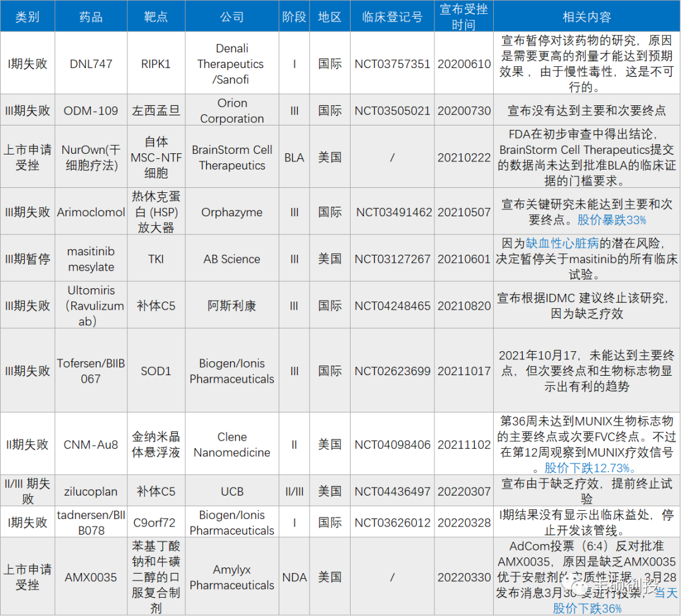
Task: Click registration number NCT03491462
Action: [393, 212]
